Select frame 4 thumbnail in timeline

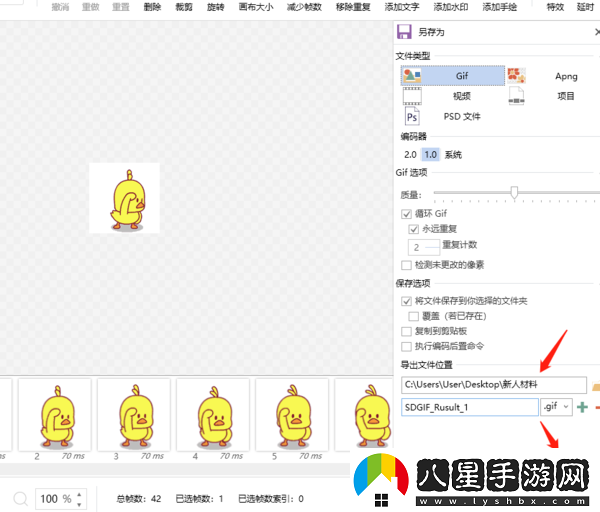click(213, 415)
